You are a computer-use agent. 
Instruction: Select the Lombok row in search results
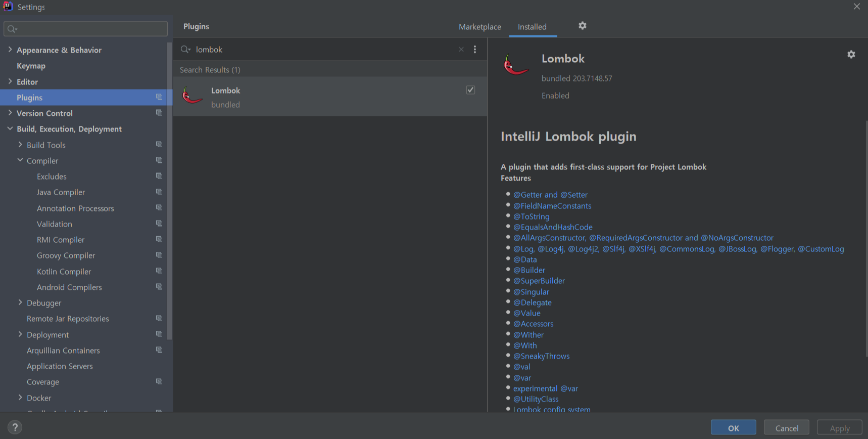330,97
